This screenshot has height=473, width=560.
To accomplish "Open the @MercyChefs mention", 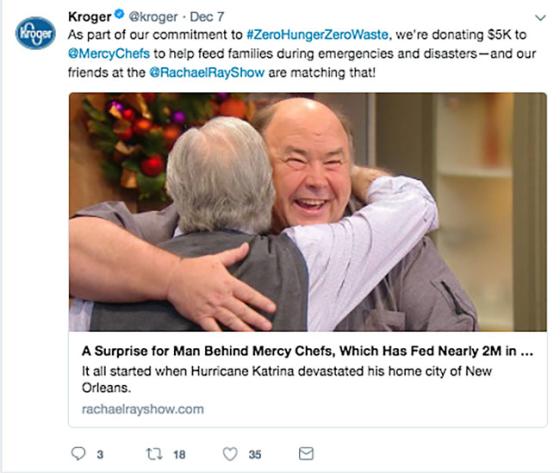I will pyautogui.click(x=109, y=54).
